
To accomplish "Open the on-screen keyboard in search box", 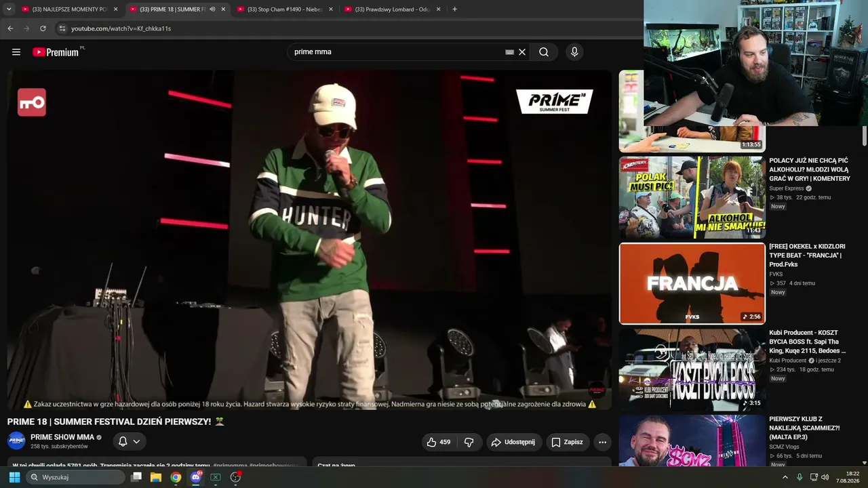I will click(509, 52).
